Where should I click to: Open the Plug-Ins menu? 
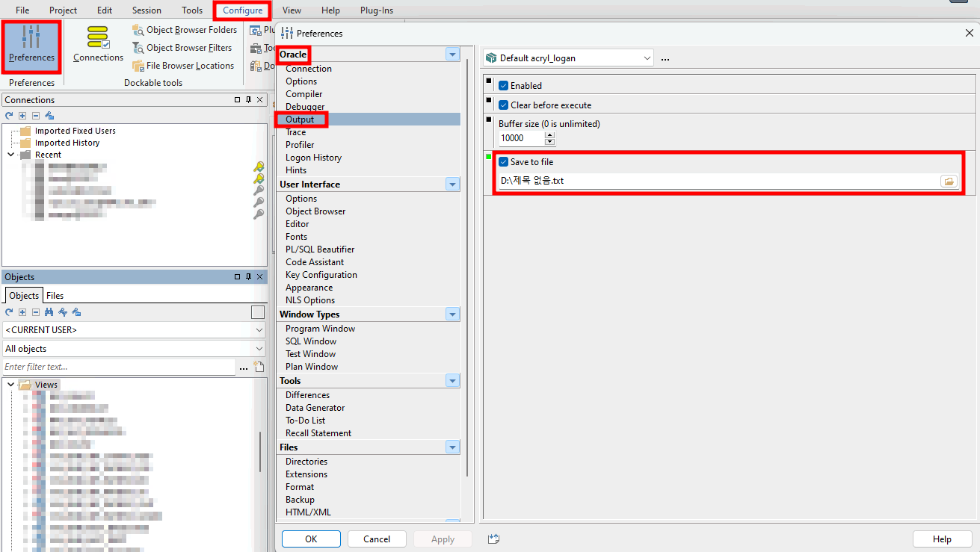(x=377, y=10)
